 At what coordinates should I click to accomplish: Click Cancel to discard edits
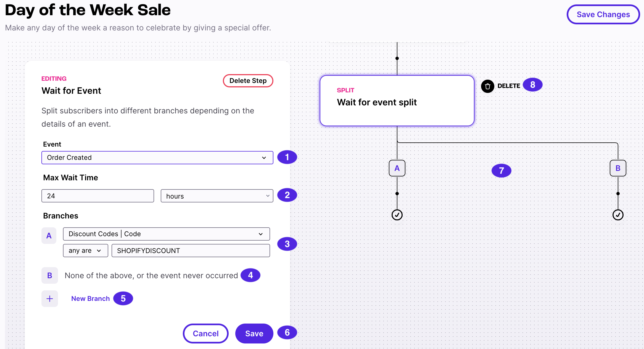click(x=205, y=333)
